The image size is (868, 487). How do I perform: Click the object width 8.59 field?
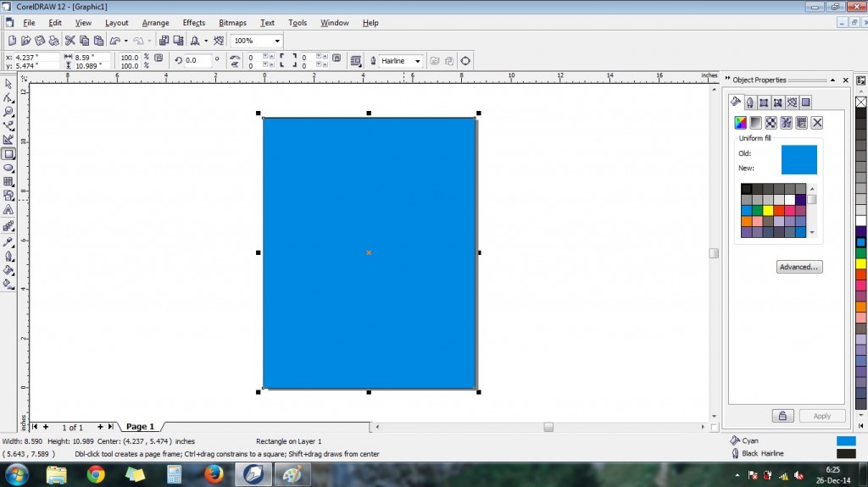pos(92,57)
